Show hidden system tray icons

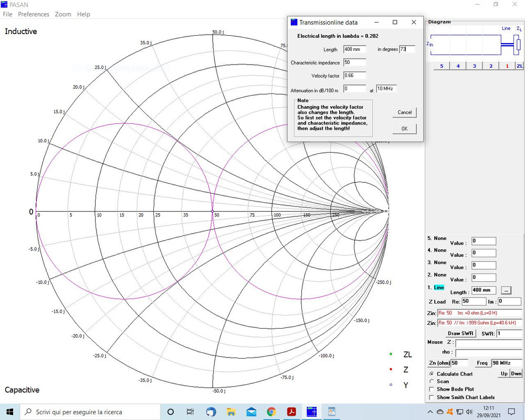(430, 412)
